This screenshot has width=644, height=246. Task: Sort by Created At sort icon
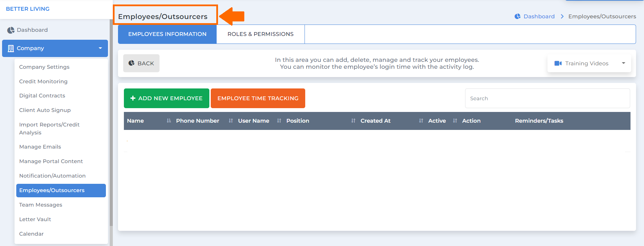click(x=421, y=121)
